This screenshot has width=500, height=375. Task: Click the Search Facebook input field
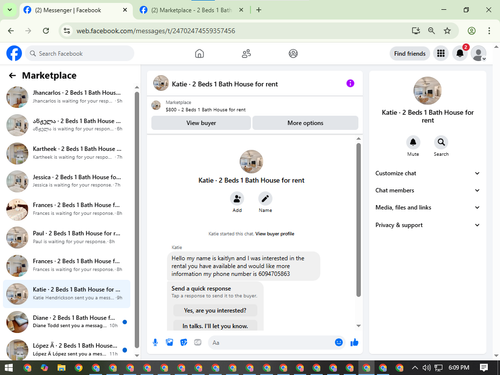(80, 53)
